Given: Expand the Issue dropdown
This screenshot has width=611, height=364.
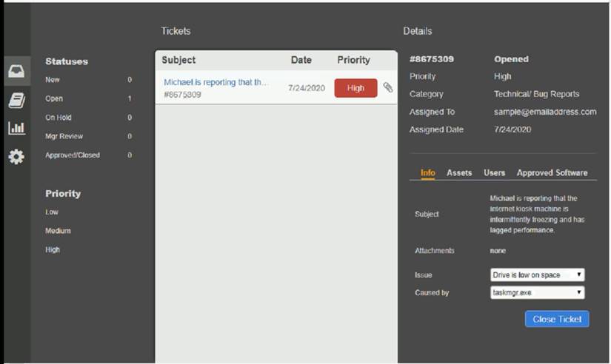Looking at the screenshot, I should (x=538, y=275).
